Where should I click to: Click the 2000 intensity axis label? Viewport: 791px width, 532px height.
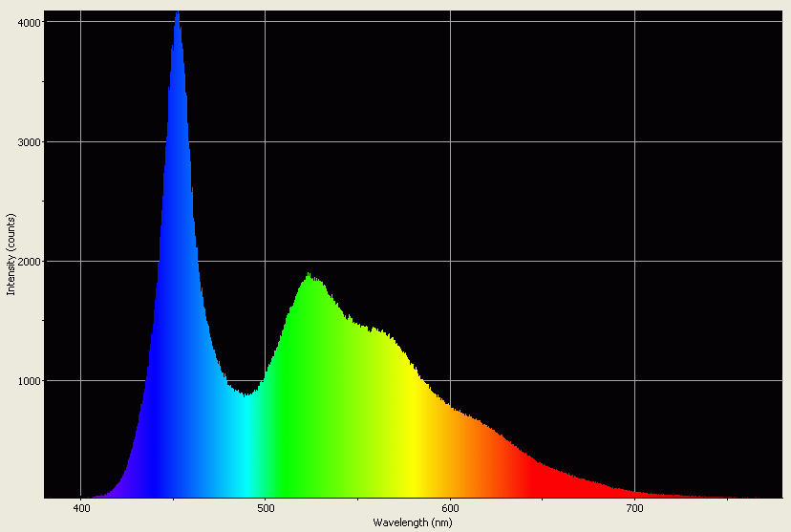29,262
